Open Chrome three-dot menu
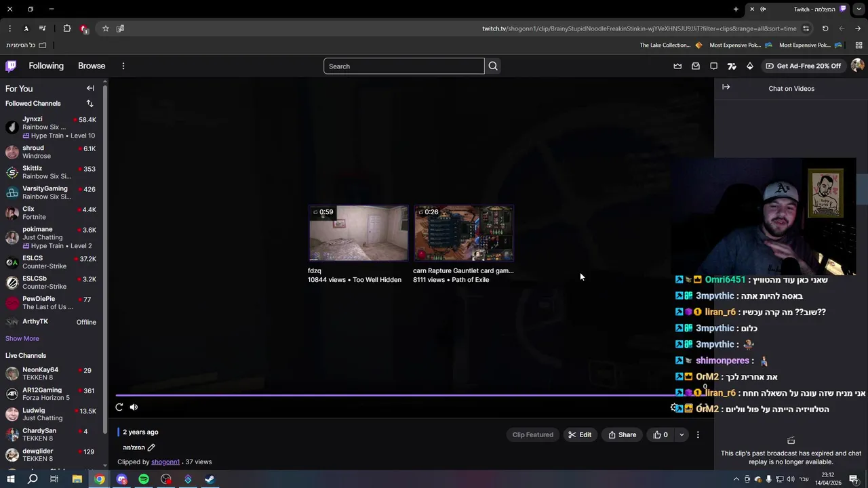This screenshot has height=488, width=868. click(9, 28)
